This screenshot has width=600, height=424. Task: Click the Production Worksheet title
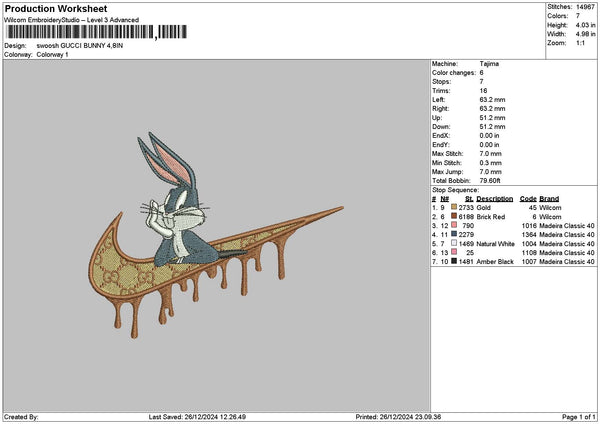[x=56, y=8]
